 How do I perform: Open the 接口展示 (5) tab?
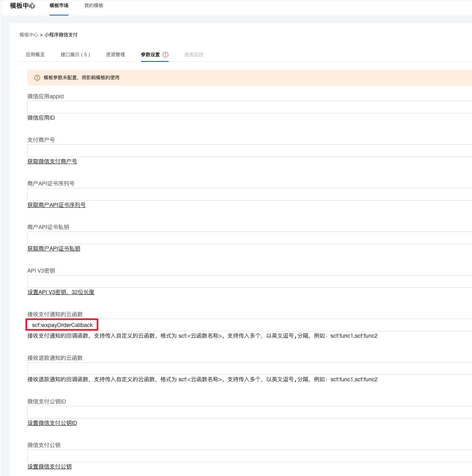coord(75,55)
